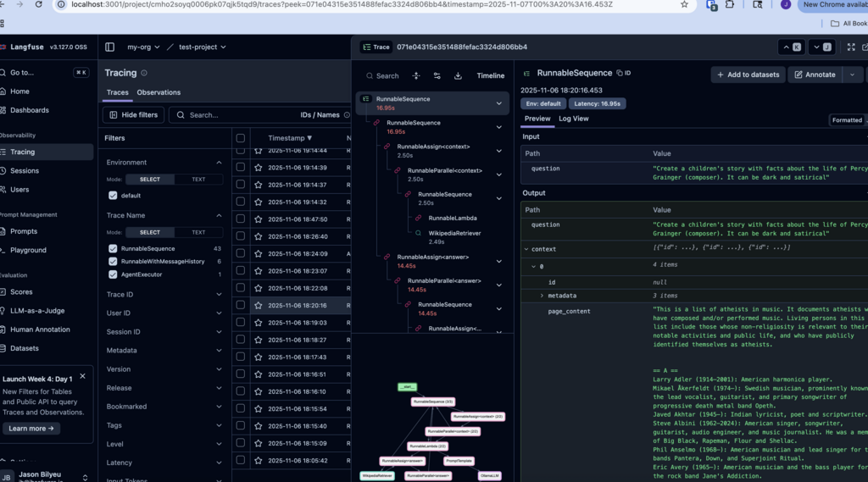Check the select-all rows checkbox
This screenshot has width=868, height=482.
(241, 138)
